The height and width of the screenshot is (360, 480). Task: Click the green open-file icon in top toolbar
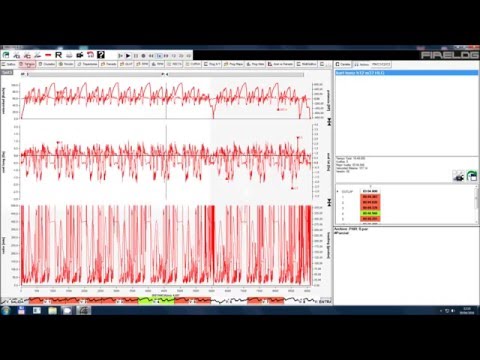[6, 55]
